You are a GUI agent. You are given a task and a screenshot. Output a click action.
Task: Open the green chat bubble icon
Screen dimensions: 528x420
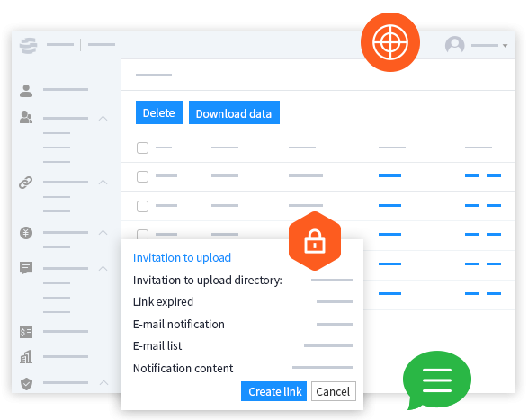tap(437, 380)
